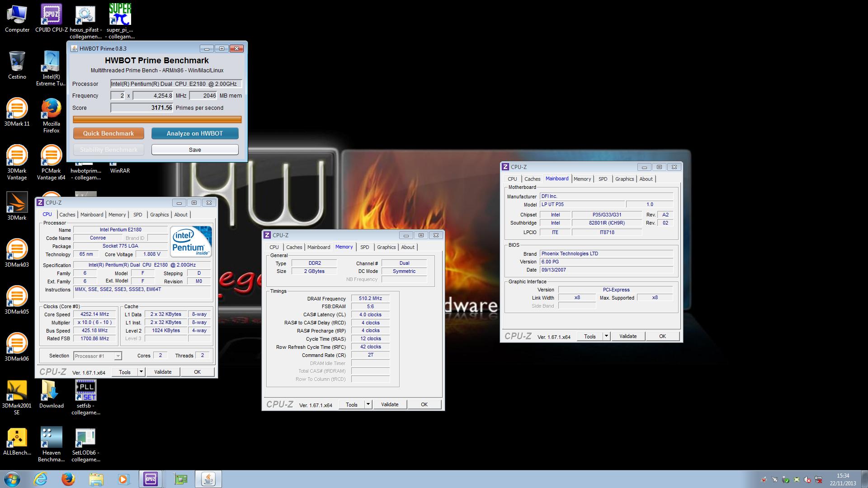868x488 pixels.
Task: Open Mainboard tab in left CPU-Z window
Action: coord(92,215)
